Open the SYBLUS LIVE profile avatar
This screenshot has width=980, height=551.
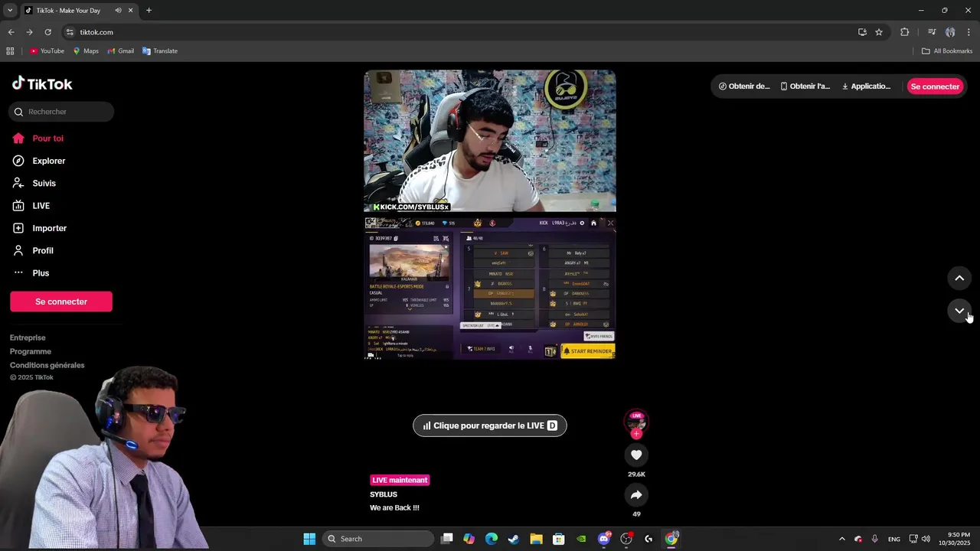(636, 422)
